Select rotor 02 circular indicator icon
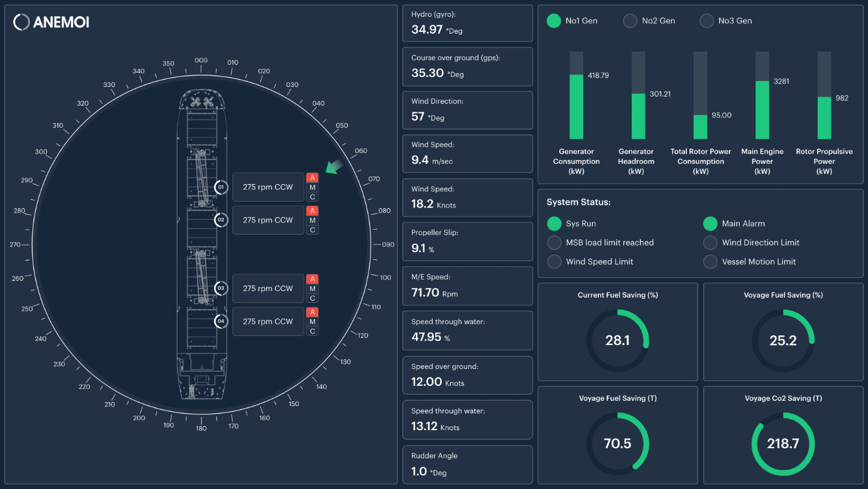 click(221, 220)
